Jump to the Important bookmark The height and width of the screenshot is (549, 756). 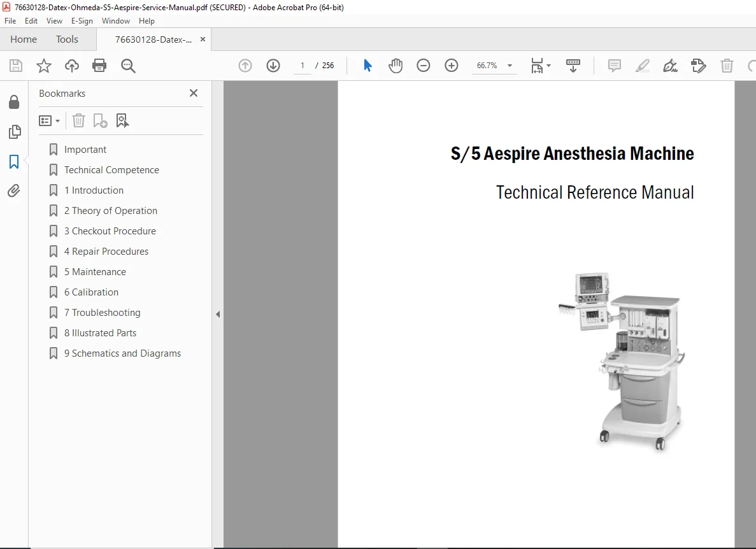(85, 150)
